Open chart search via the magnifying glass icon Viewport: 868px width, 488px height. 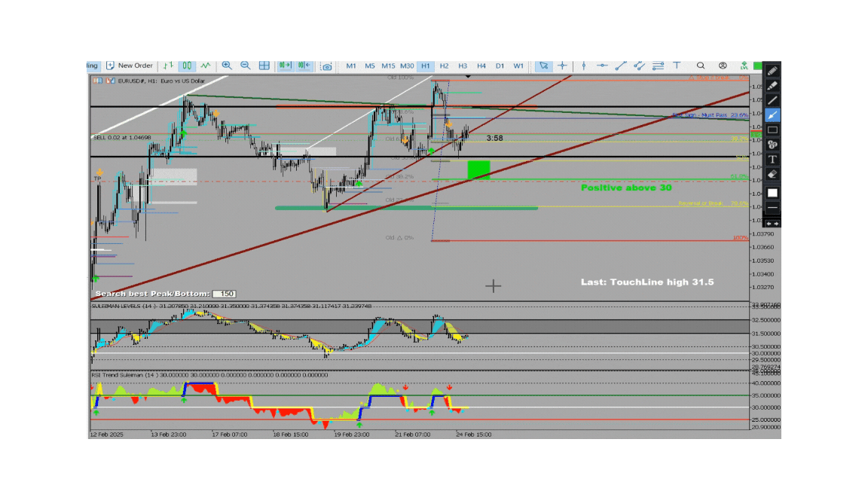(x=701, y=66)
